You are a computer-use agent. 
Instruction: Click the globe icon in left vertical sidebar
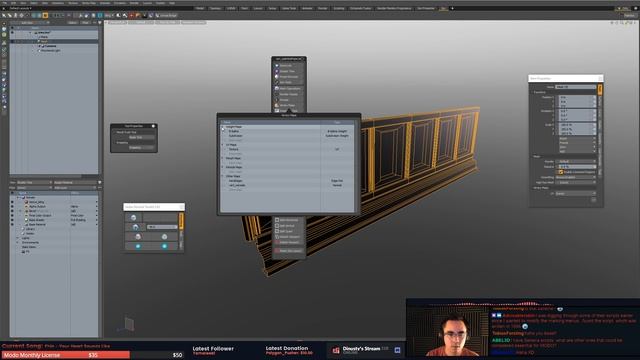tap(4, 29)
